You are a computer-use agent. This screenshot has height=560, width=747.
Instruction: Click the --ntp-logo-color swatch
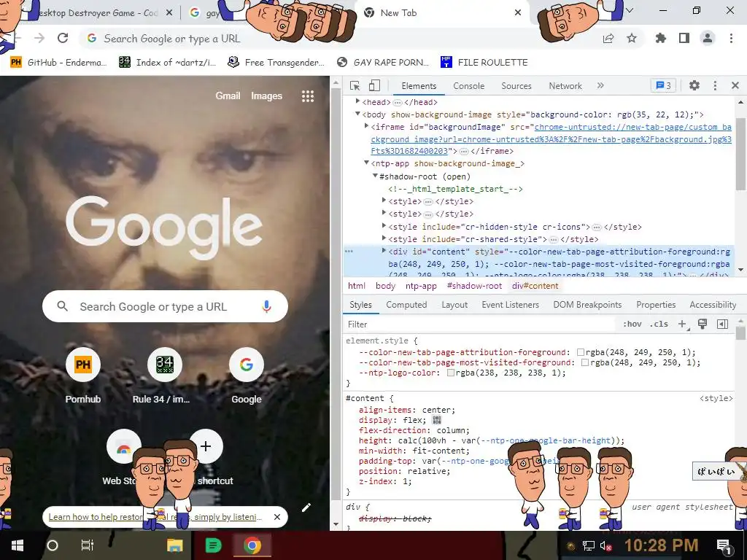tap(450, 373)
